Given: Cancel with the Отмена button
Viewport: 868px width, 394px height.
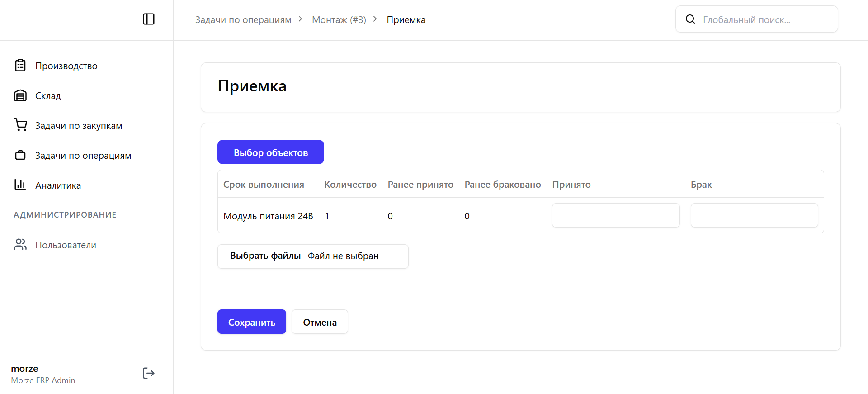Looking at the screenshot, I should click(x=320, y=322).
